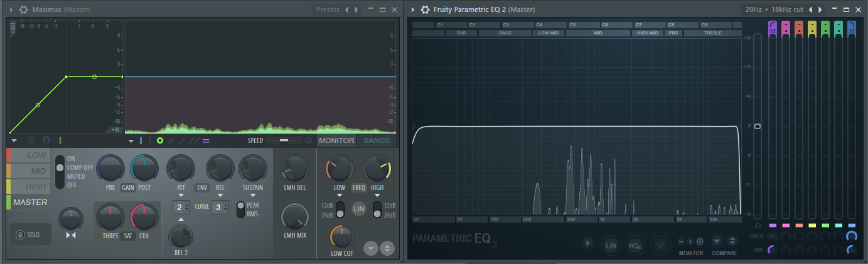Image resolution: width=868 pixels, height=264 pixels.
Task: Click the THRES saturation knob
Action: pos(110,218)
